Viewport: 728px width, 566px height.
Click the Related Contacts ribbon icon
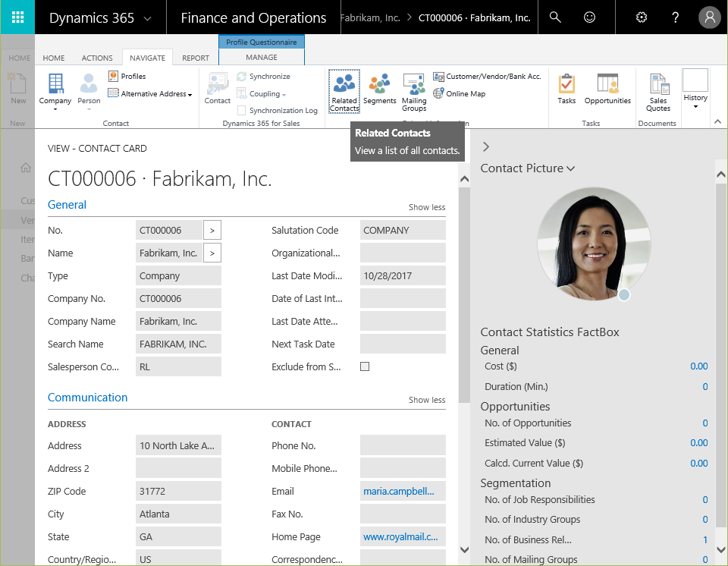344,91
